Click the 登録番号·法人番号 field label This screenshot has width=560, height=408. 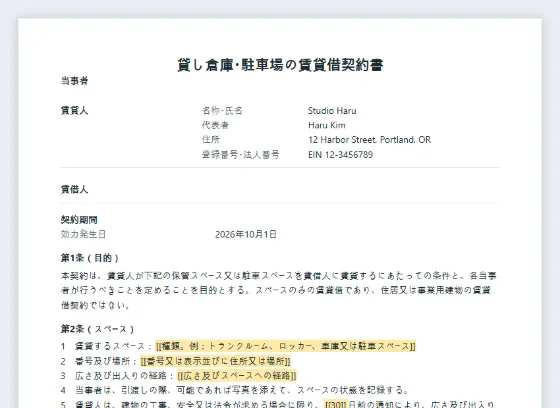click(240, 154)
